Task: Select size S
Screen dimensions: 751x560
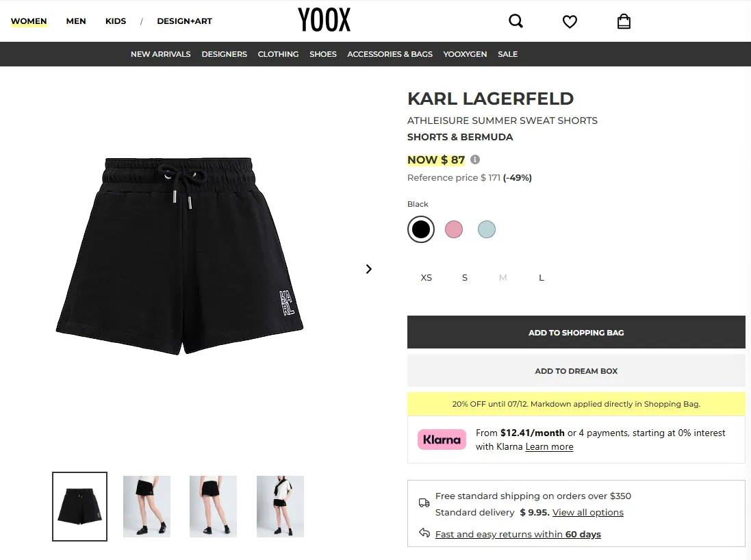Action: click(x=465, y=278)
